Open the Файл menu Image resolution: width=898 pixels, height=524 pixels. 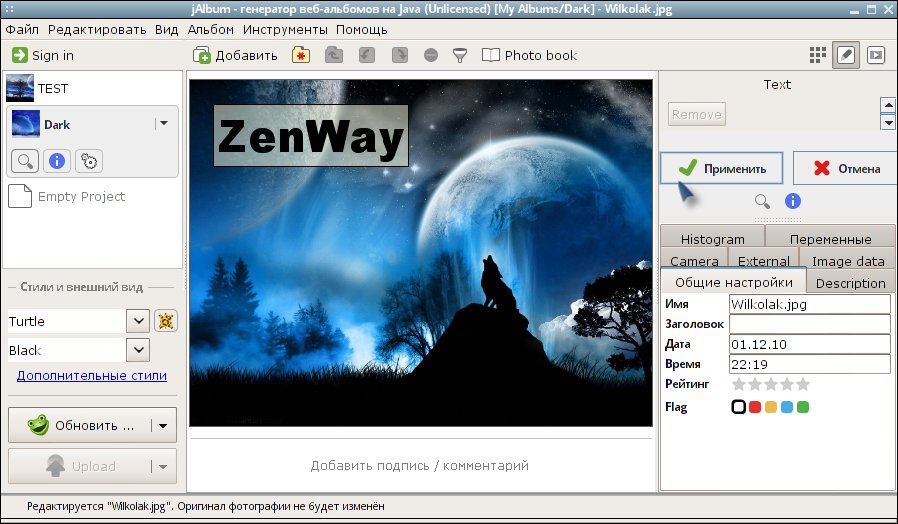click(x=22, y=30)
